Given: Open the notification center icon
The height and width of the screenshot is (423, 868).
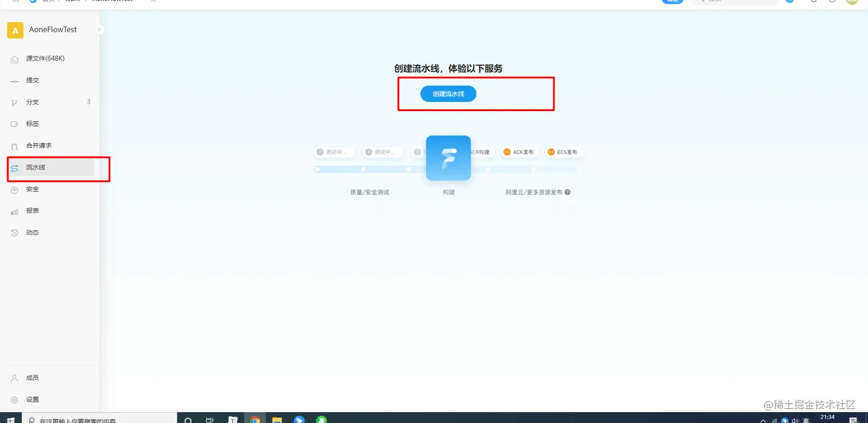Looking at the screenshot, I should pos(852,420).
